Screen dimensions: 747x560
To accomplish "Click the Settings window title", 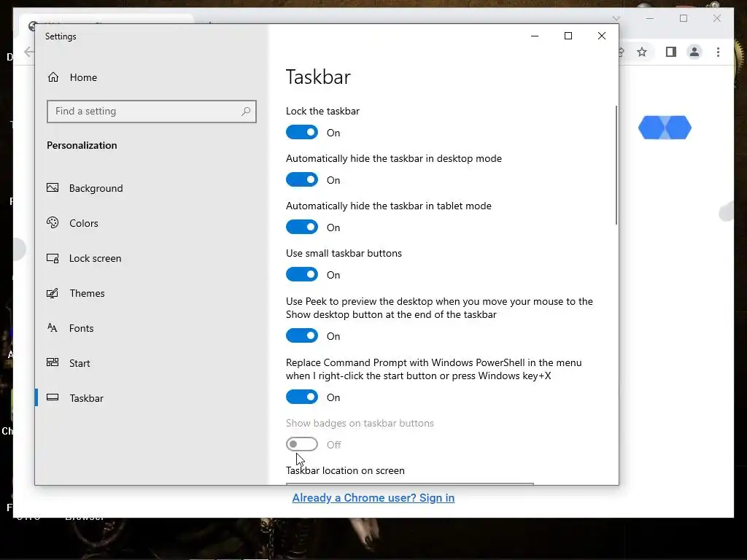I will [61, 36].
